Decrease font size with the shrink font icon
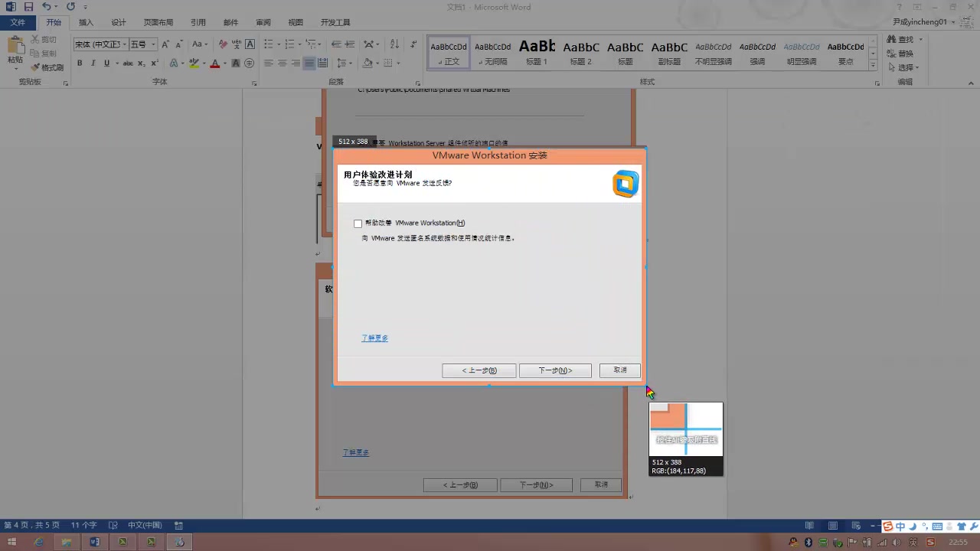Image resolution: width=980 pixels, height=551 pixels. pos(178,44)
